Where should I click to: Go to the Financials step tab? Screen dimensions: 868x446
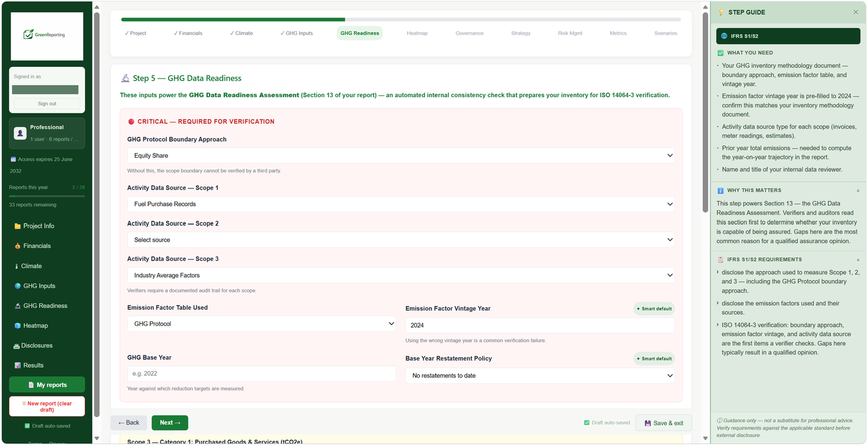coord(188,33)
